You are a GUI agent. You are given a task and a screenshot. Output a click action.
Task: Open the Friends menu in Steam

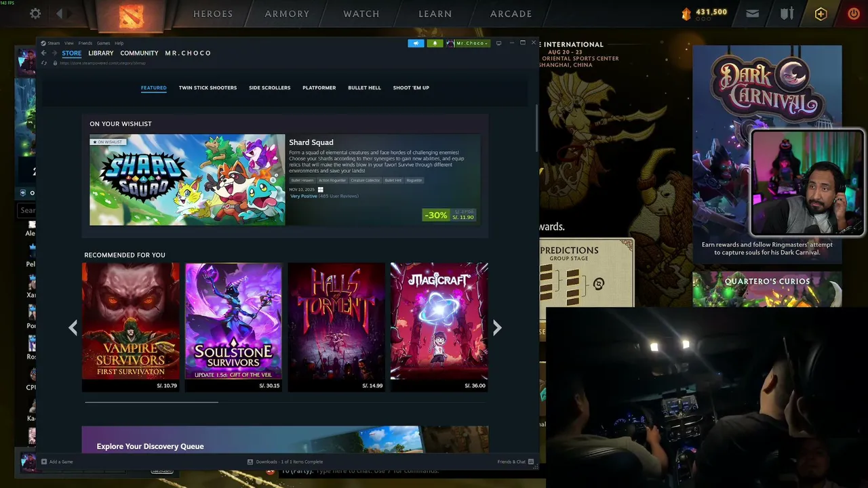85,43
